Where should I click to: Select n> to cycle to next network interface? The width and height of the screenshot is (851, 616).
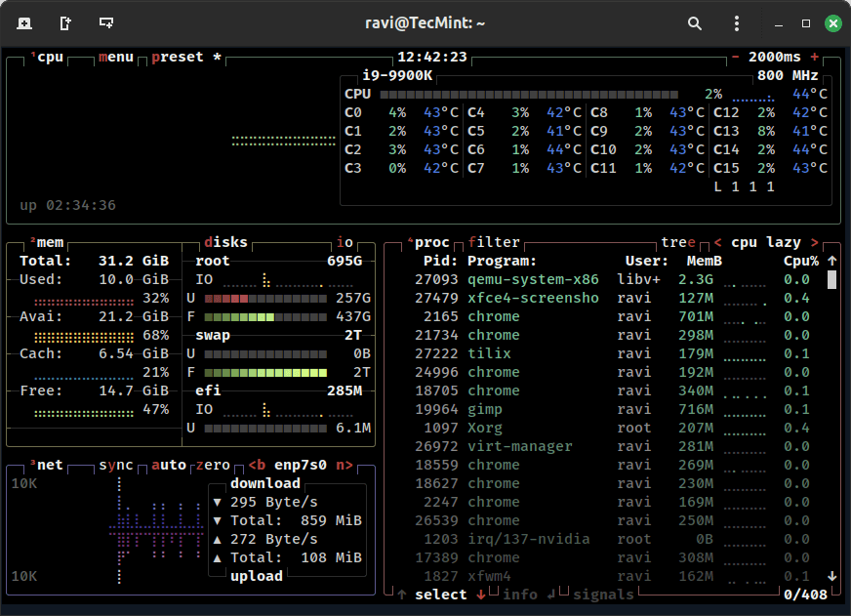(x=344, y=466)
